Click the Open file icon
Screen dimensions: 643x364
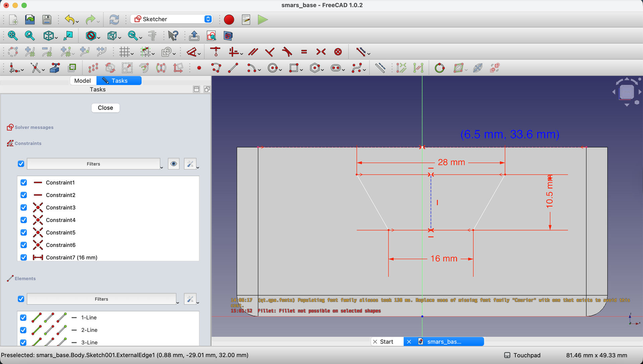pyautogui.click(x=30, y=19)
